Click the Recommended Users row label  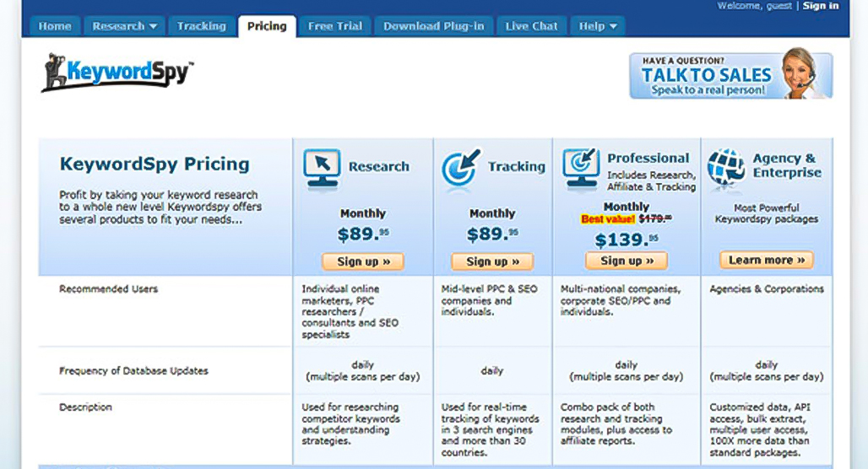coord(108,288)
